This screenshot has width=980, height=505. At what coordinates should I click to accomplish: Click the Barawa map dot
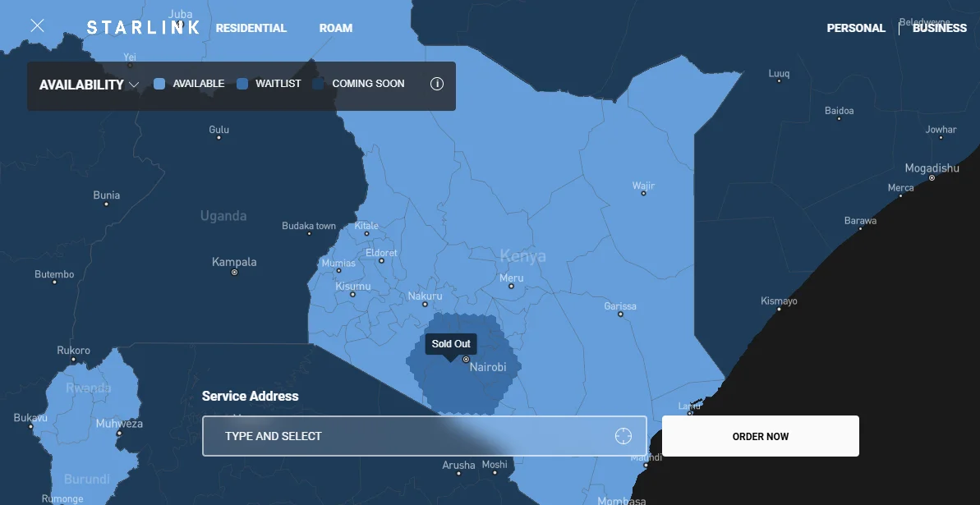pos(860,229)
